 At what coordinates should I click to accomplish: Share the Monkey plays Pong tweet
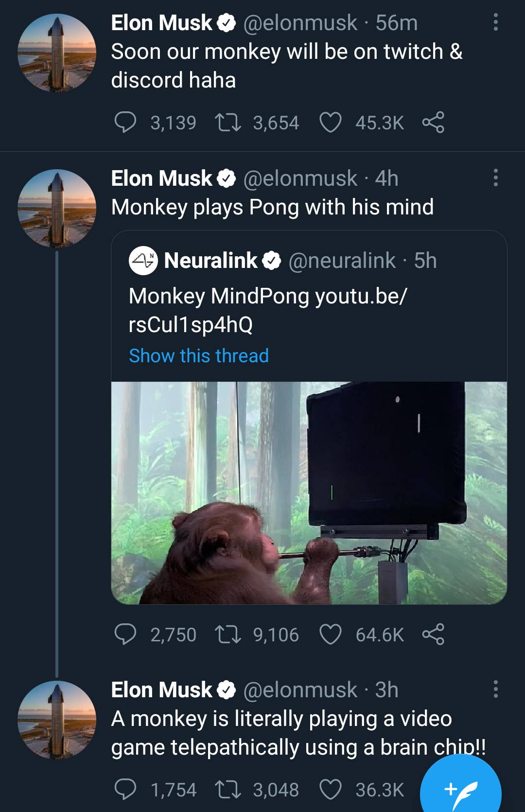pyautogui.click(x=433, y=635)
